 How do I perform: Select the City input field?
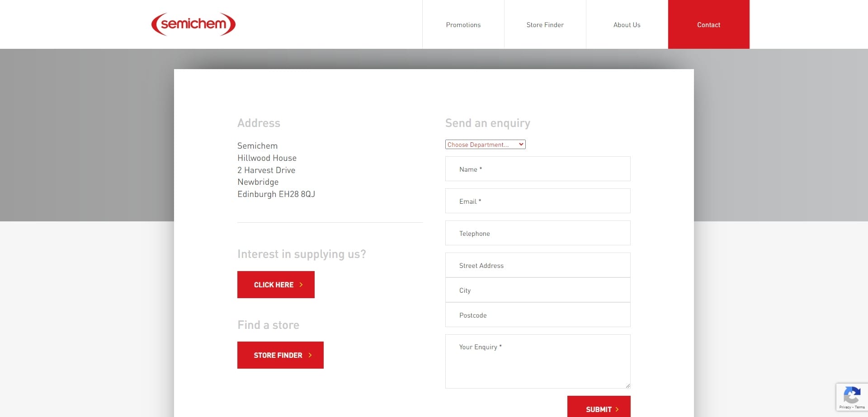click(538, 290)
